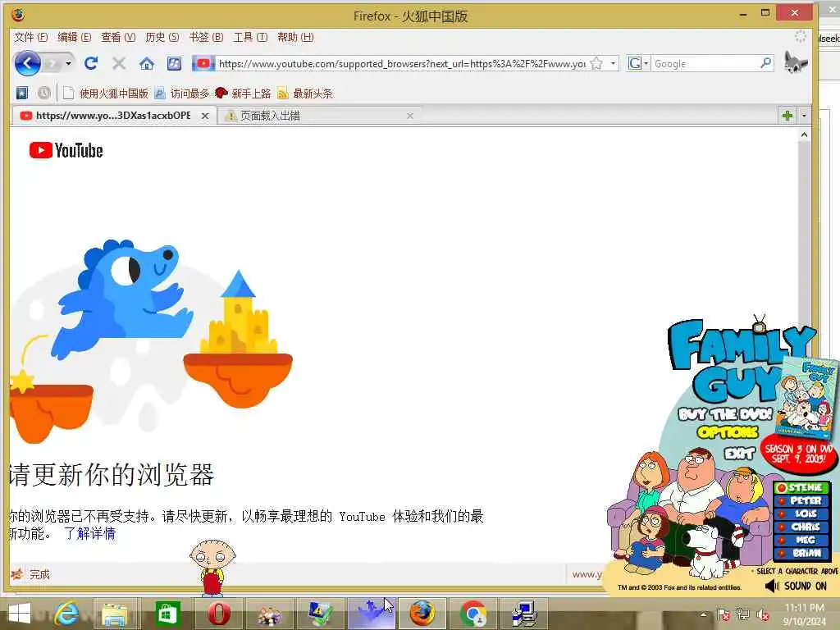
Task: Open the 工具 (T) menu
Action: (x=250, y=37)
